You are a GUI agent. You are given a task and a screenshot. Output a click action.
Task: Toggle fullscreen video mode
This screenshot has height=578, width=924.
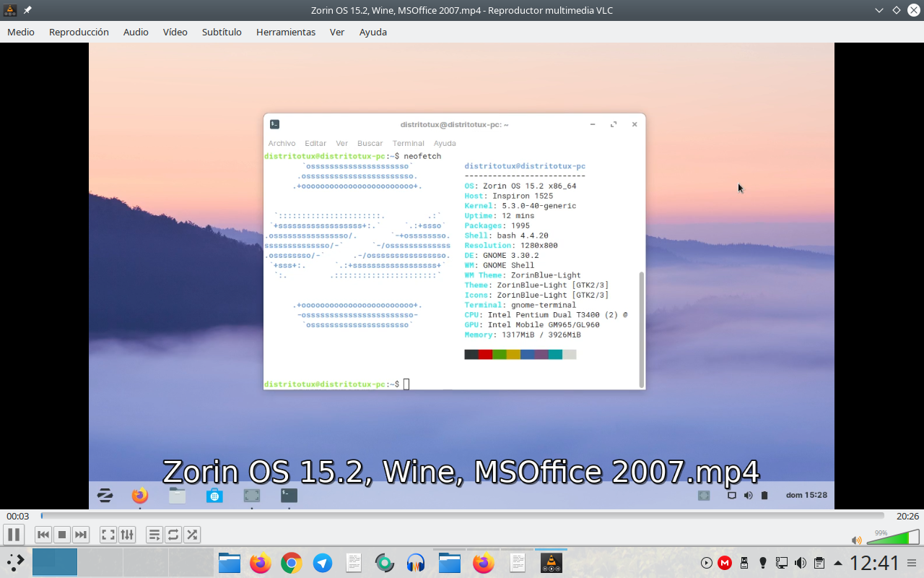(108, 535)
